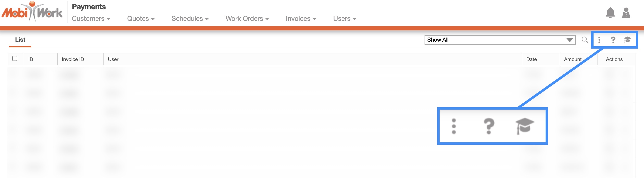Open the graduation cap training icon
This screenshot has width=644, height=178.
pyautogui.click(x=627, y=40)
